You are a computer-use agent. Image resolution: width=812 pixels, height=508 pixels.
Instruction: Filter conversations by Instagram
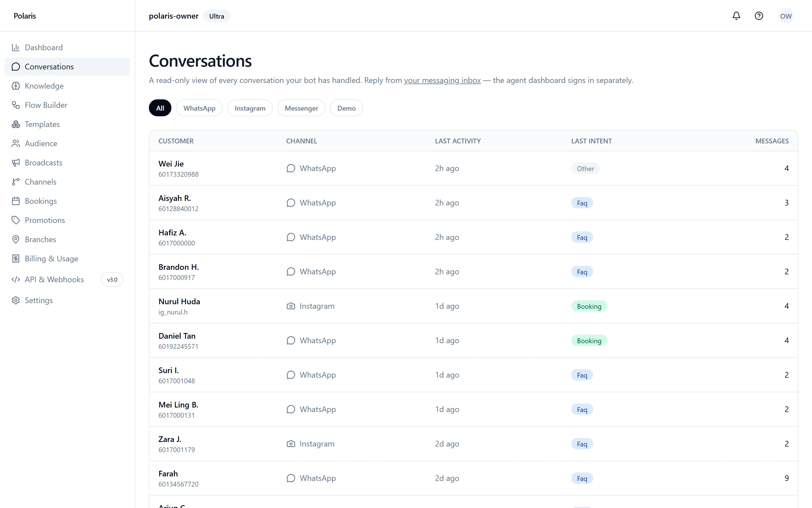pos(250,108)
